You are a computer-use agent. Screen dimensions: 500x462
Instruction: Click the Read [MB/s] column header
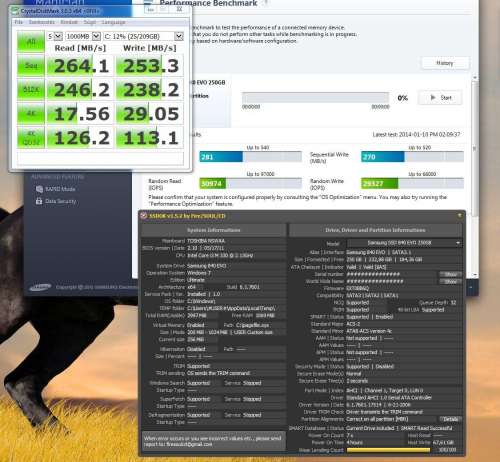coord(80,48)
